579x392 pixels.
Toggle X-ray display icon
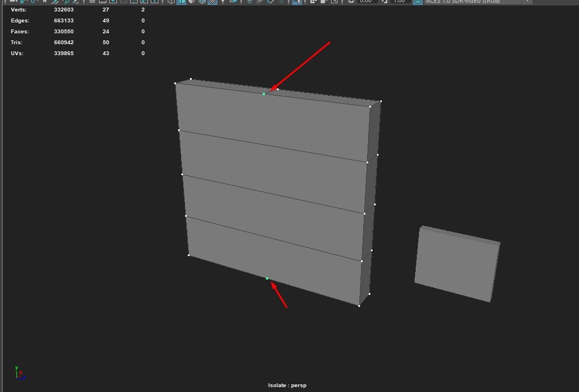point(313,2)
